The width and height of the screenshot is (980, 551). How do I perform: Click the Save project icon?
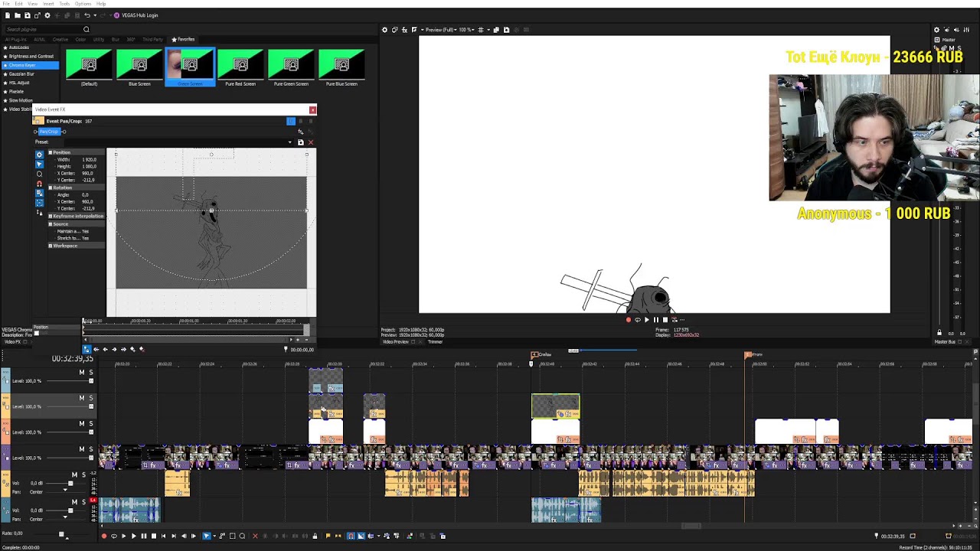coord(28,15)
